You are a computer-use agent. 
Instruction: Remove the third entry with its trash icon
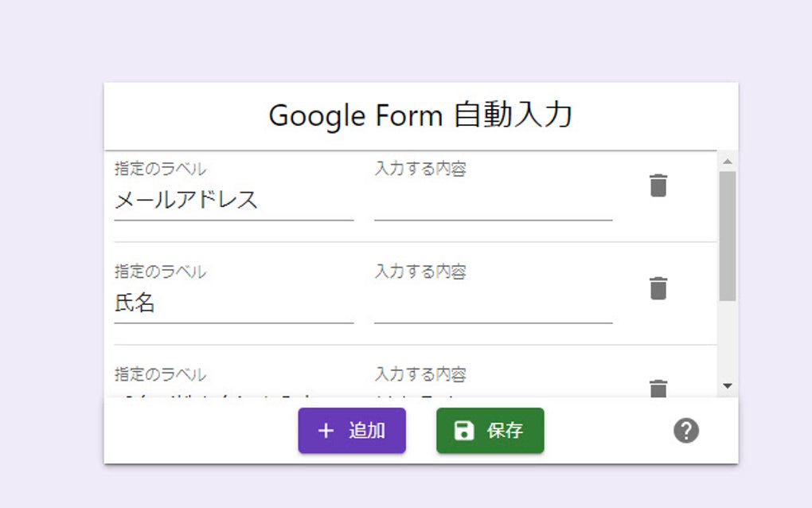pos(656,389)
